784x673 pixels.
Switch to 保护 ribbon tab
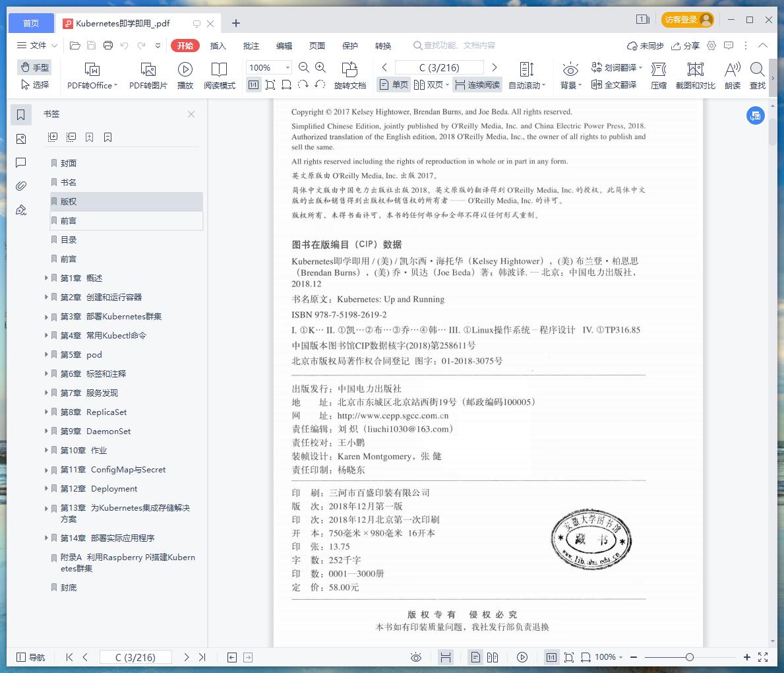click(350, 46)
